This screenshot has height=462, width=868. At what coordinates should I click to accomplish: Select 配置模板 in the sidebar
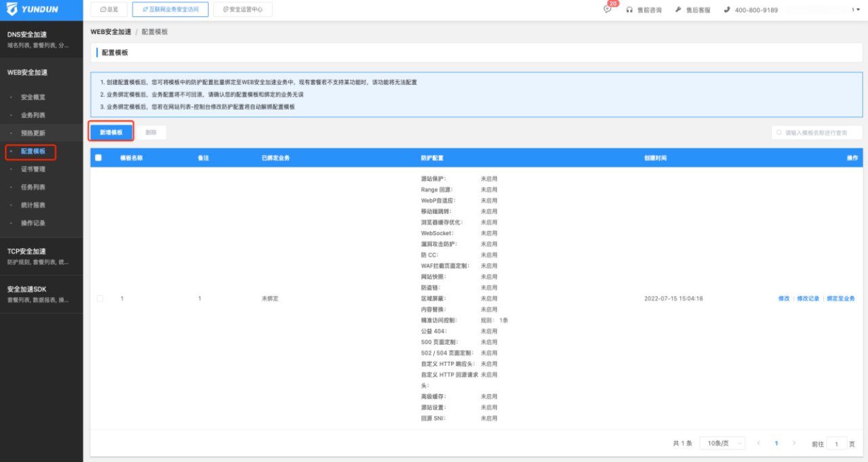click(33, 151)
